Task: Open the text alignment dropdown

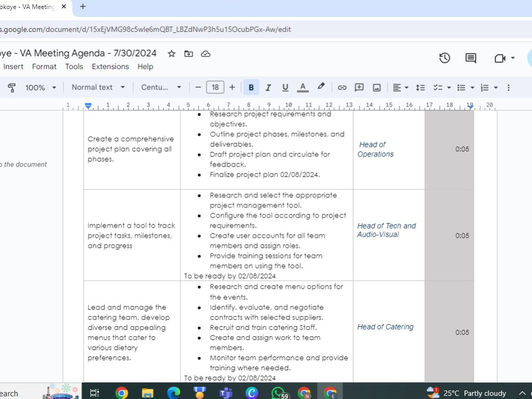Action: [400, 88]
